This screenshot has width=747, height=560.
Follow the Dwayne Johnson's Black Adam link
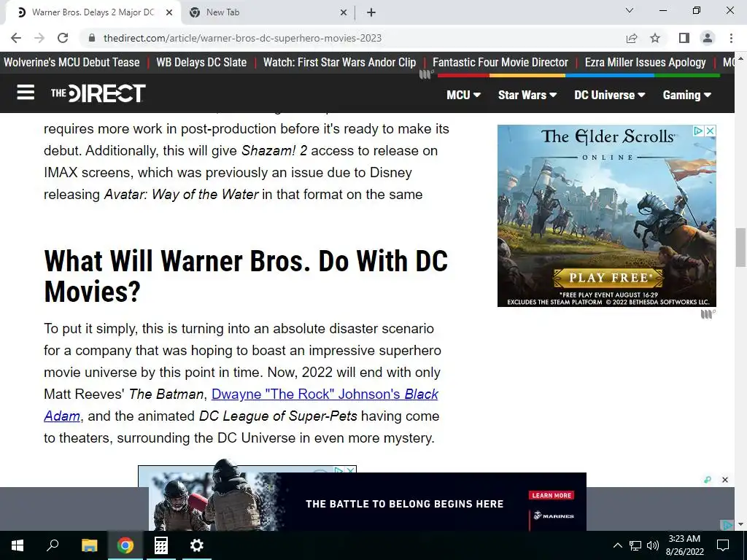[325, 394]
